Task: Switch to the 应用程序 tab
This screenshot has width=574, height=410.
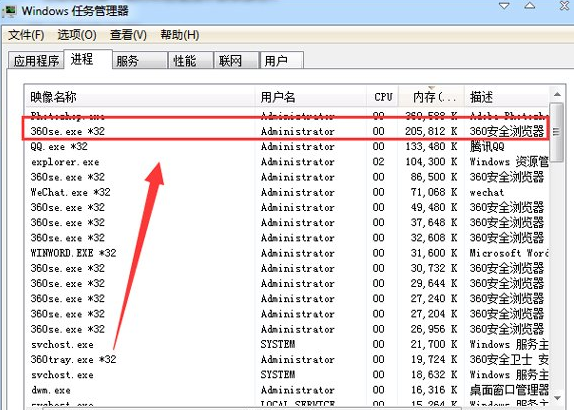Action: [36, 60]
